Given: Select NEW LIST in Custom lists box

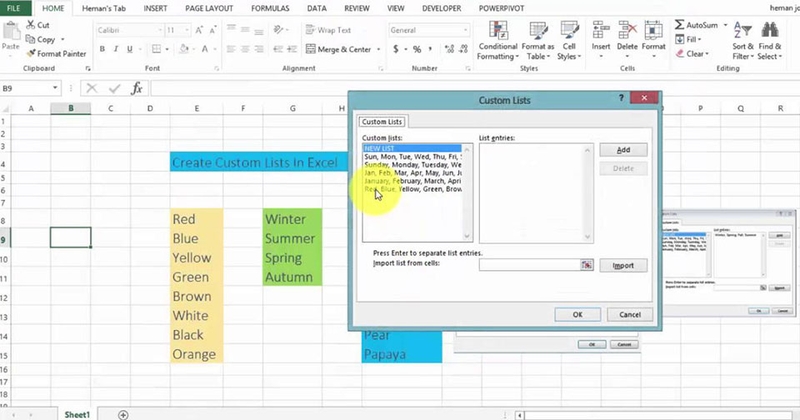Looking at the screenshot, I should [x=413, y=148].
